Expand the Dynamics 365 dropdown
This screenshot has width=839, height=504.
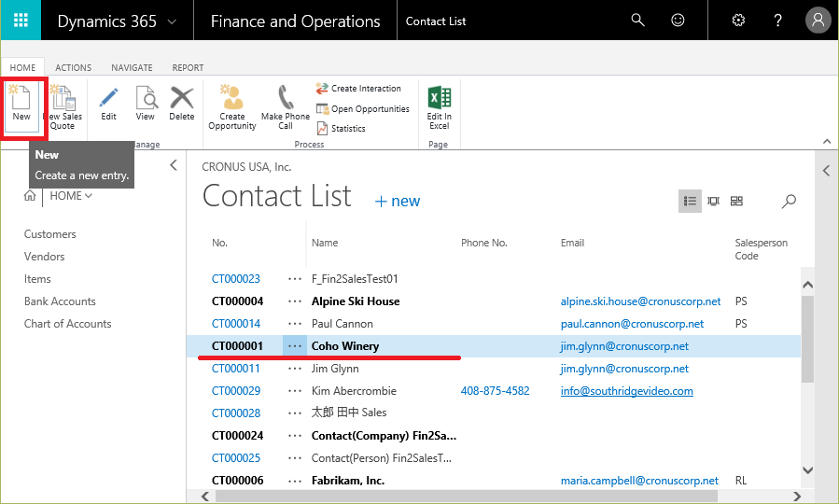pyautogui.click(x=172, y=22)
